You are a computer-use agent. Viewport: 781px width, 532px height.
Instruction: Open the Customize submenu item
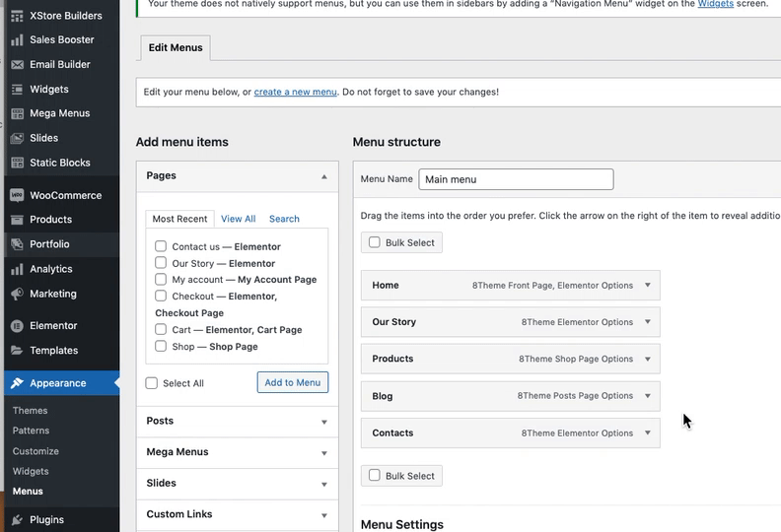35,451
